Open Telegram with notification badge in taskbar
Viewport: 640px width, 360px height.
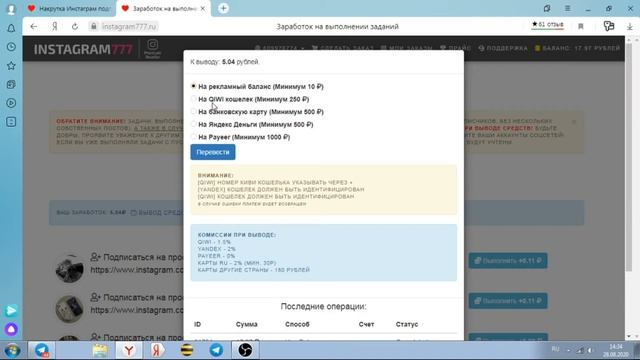click(42, 350)
